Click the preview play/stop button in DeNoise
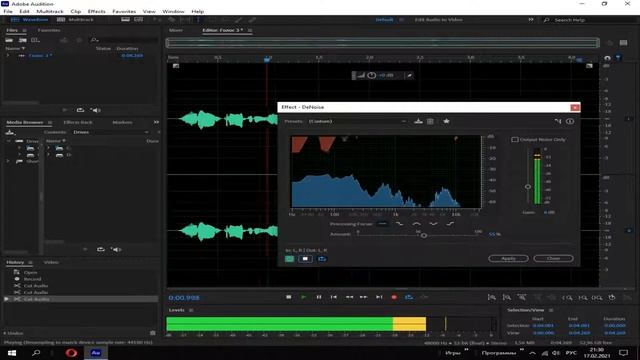Image resolution: width=640 pixels, height=360 pixels. [x=305, y=259]
